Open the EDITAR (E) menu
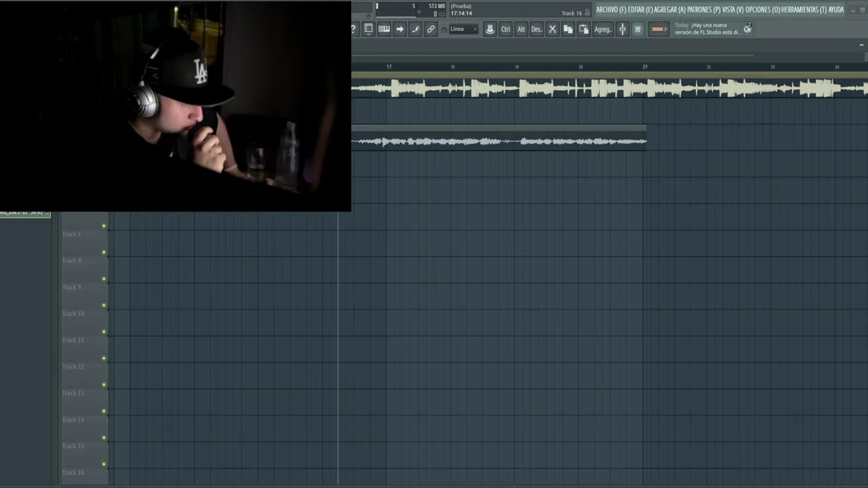The width and height of the screenshot is (868, 488). [640, 9]
